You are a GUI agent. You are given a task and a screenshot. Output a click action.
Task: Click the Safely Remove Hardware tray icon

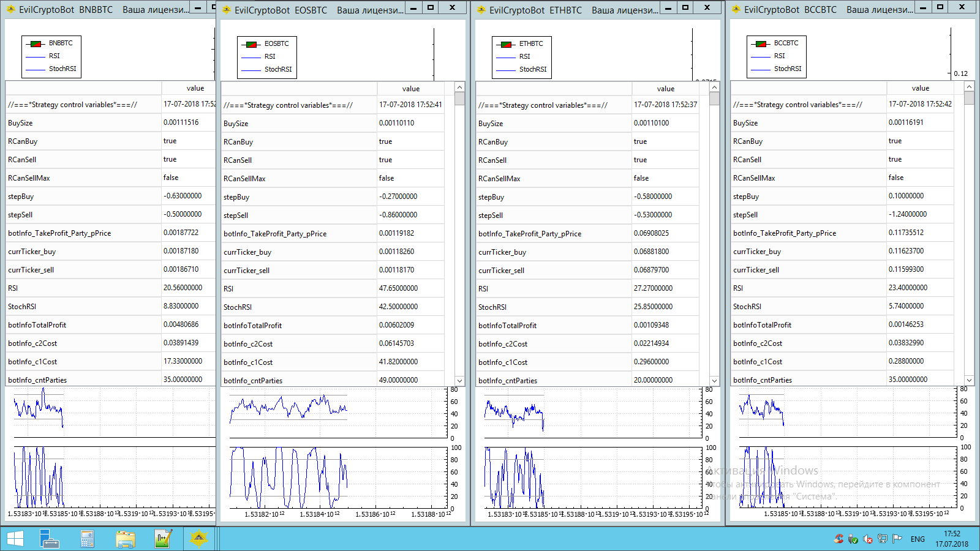point(853,539)
